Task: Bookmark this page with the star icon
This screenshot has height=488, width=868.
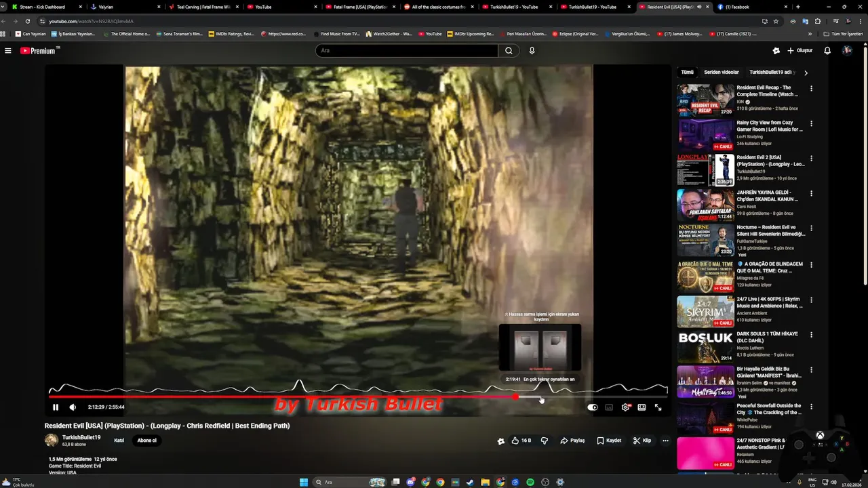Action: coord(776,21)
